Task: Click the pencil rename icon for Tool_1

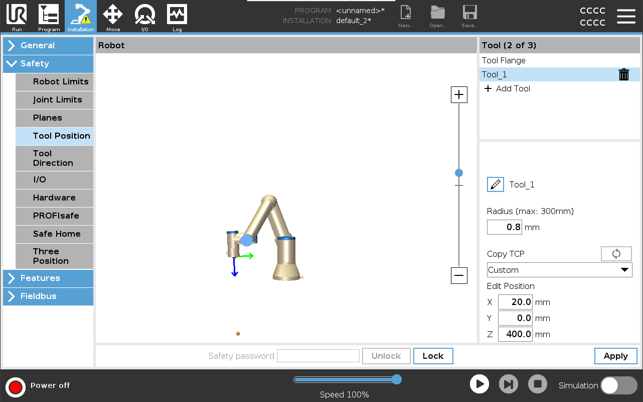Action: tap(495, 185)
